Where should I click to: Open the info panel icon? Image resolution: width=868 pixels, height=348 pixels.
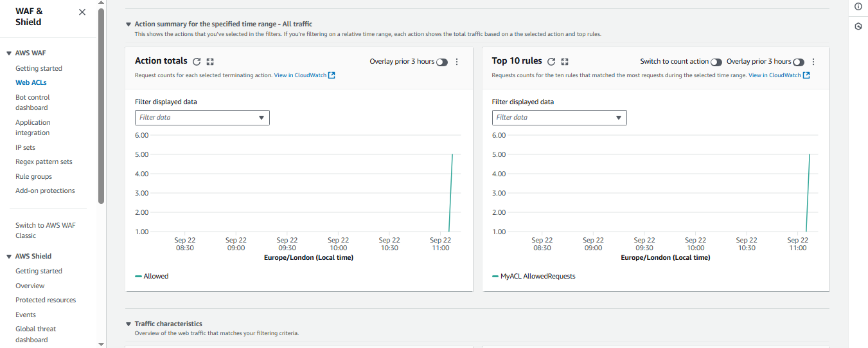pyautogui.click(x=858, y=6)
